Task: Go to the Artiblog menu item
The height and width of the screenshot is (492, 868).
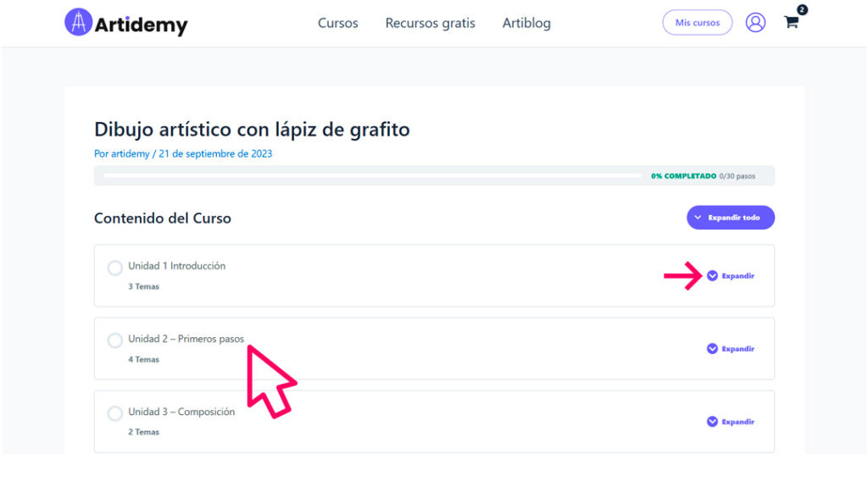Action: (526, 23)
